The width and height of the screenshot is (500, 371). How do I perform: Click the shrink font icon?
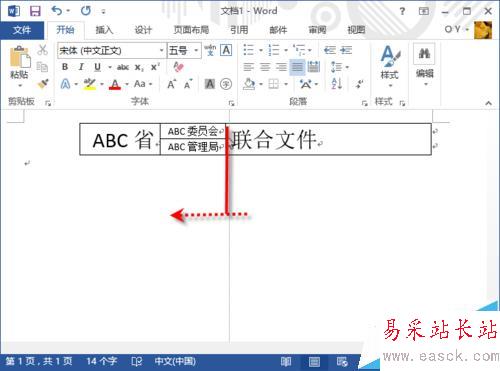[x=188, y=85]
